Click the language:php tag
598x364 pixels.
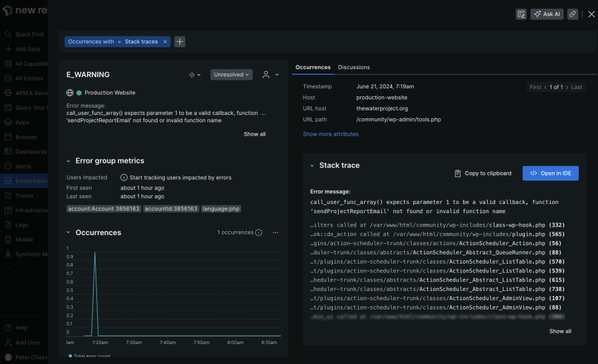tap(221, 209)
